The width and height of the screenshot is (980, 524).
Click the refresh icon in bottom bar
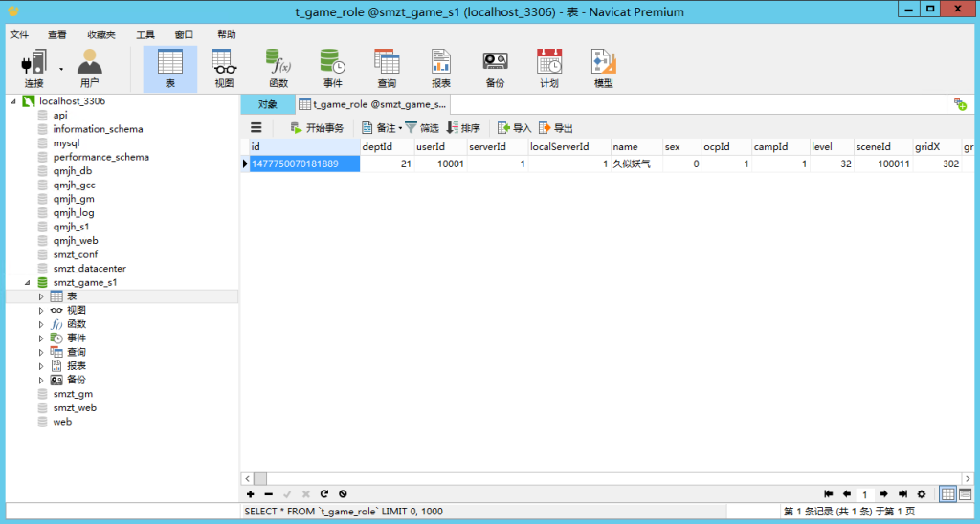(323, 494)
